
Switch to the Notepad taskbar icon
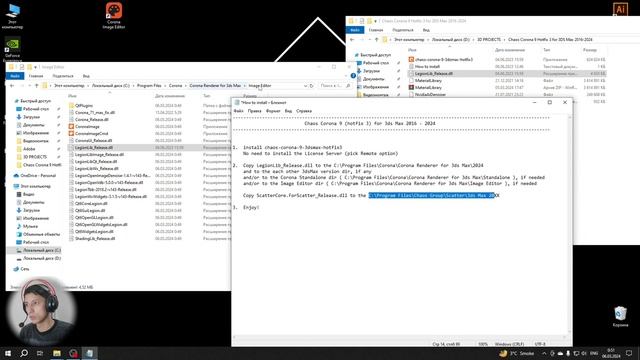[x=89, y=353]
